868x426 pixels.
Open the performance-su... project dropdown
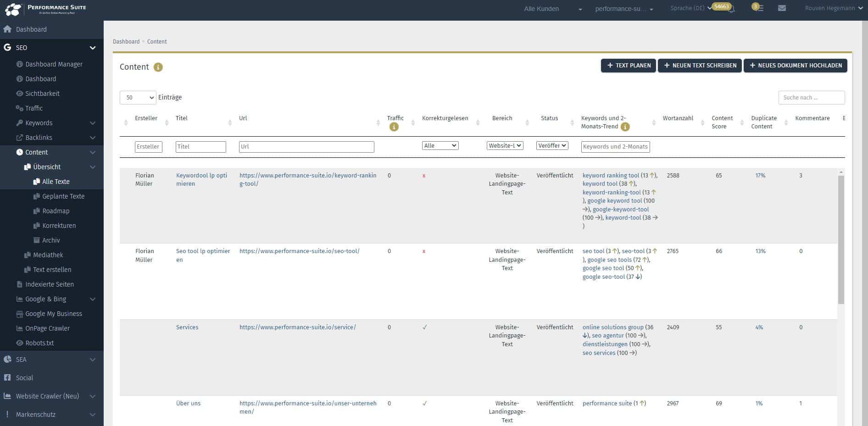click(x=624, y=9)
